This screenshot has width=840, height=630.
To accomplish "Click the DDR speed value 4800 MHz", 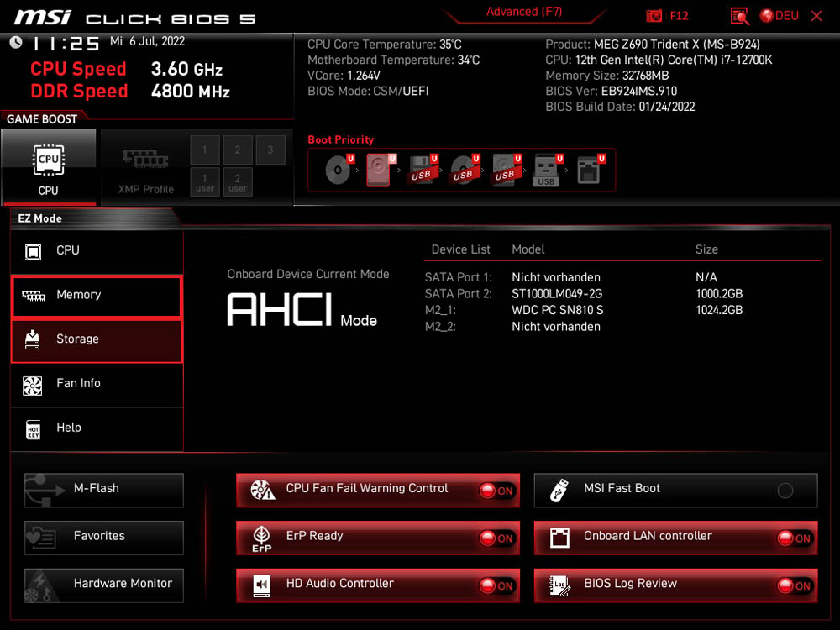I will click(x=190, y=91).
